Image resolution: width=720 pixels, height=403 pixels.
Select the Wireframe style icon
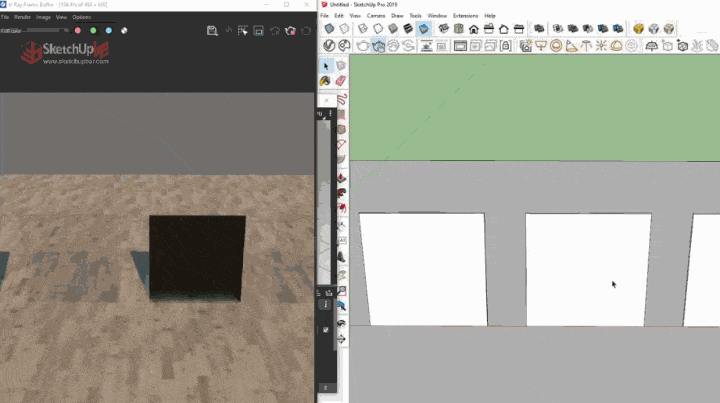coord(363,28)
